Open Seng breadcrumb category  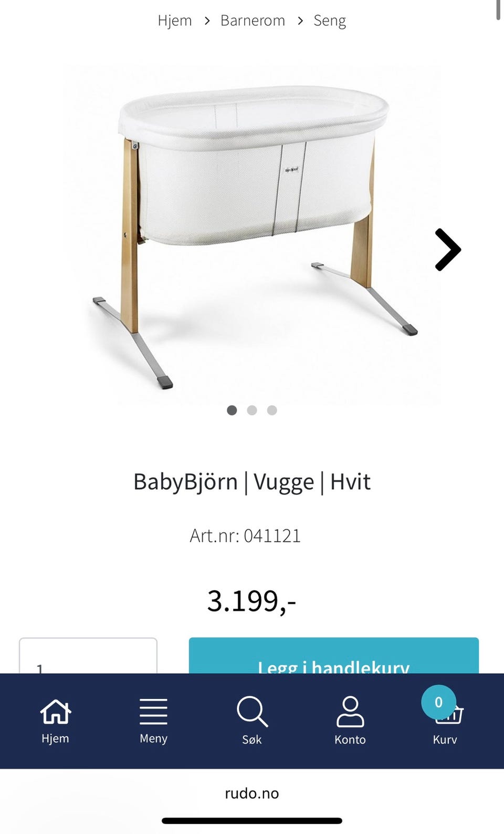[330, 20]
